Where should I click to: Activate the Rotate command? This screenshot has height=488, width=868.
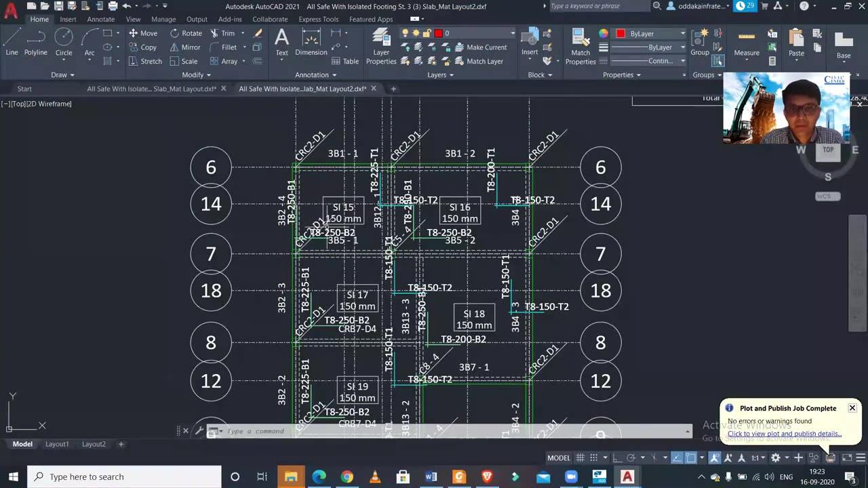186,33
